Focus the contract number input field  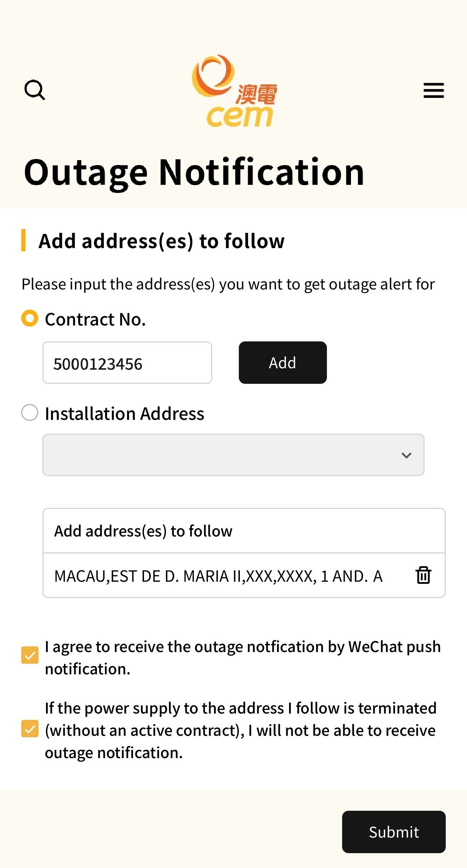(x=127, y=363)
